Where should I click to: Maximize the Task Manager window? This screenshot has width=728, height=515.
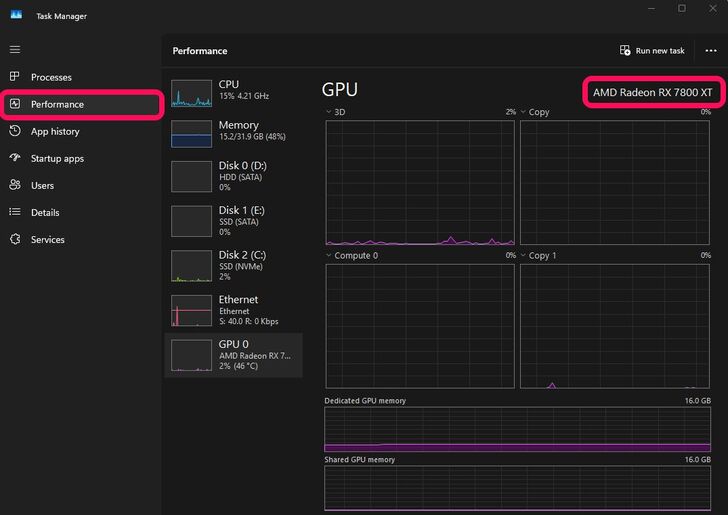[682, 8]
